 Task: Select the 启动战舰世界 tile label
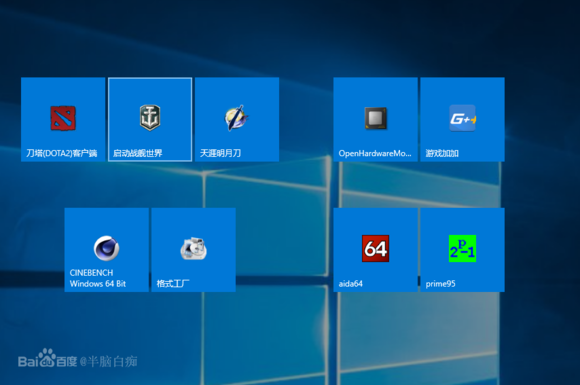coord(138,153)
